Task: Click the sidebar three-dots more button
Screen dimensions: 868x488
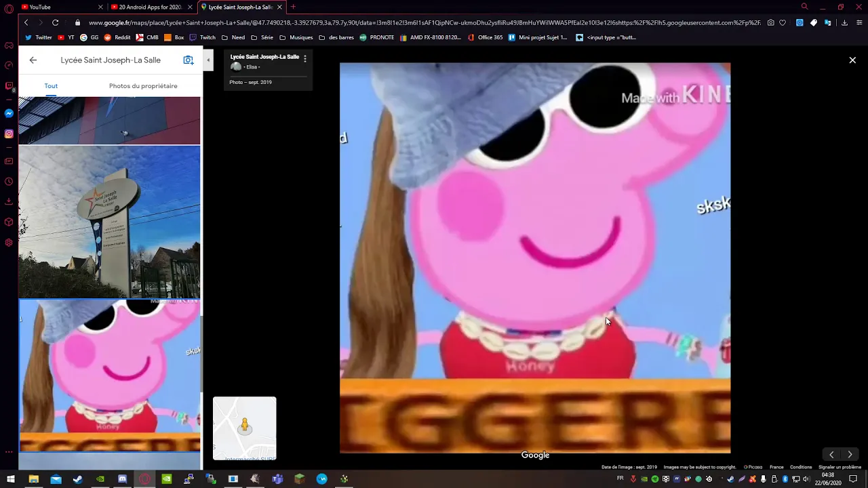Action: 9,451
